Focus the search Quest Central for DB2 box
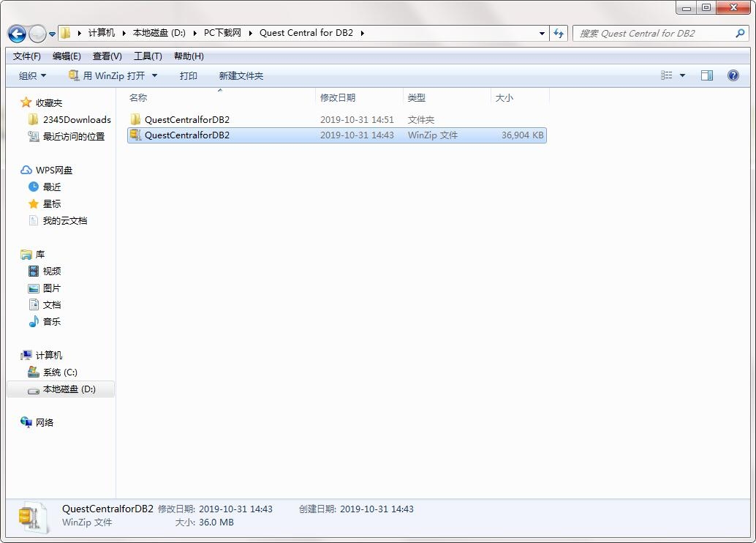This screenshot has width=756, height=543. [x=659, y=34]
